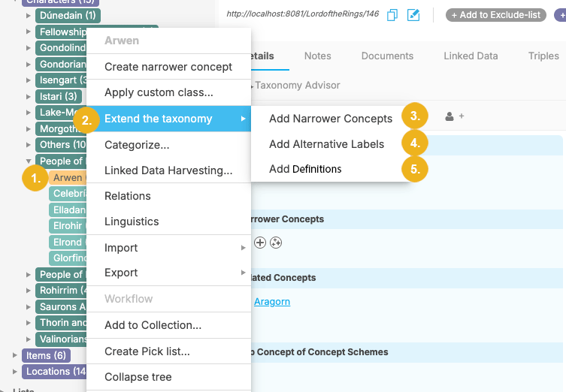The width and height of the screenshot is (566, 392).
Task: Click Linguistics in context menu
Action: tap(168, 222)
